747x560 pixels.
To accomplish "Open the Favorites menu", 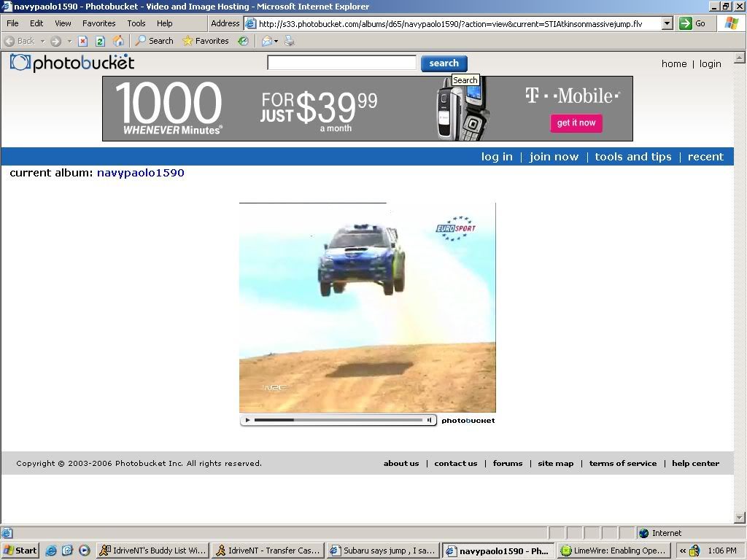I will click(x=98, y=23).
